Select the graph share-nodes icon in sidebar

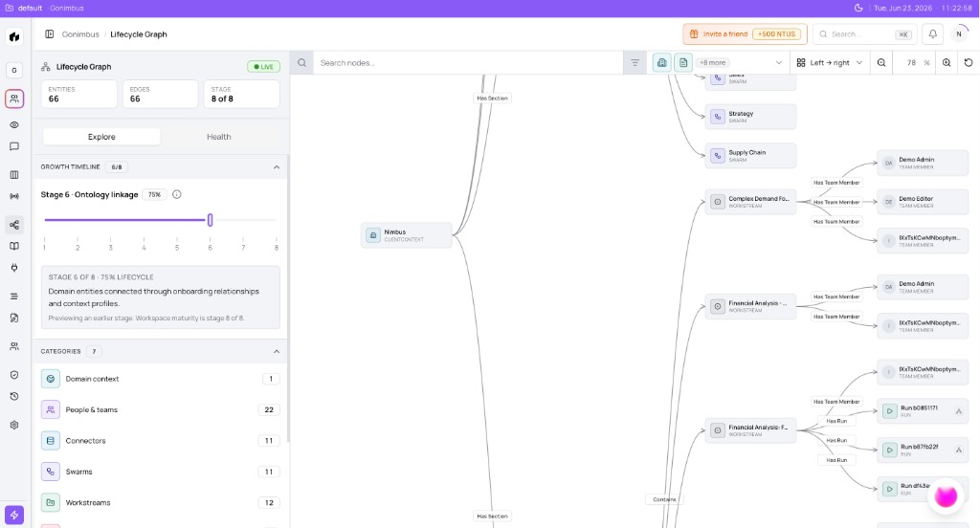[14, 225]
